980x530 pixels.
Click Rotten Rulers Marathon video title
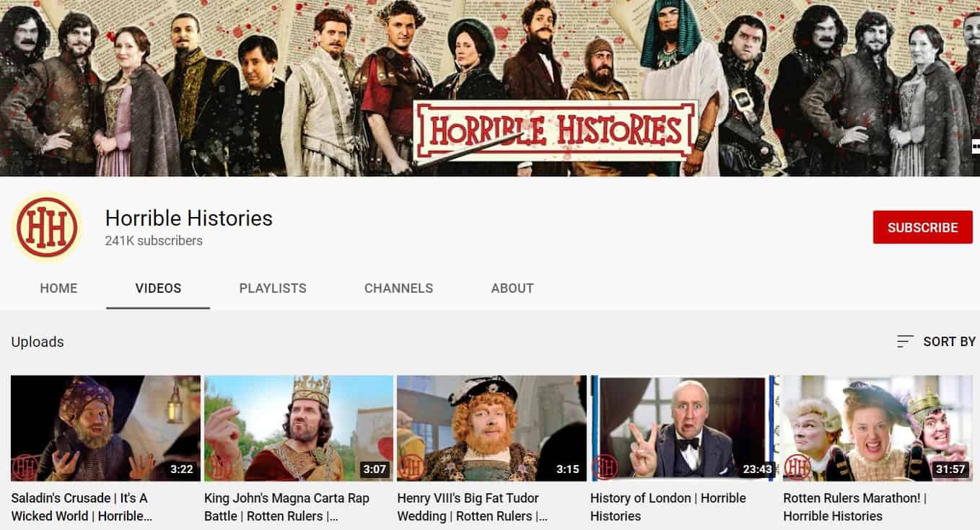pos(855,507)
